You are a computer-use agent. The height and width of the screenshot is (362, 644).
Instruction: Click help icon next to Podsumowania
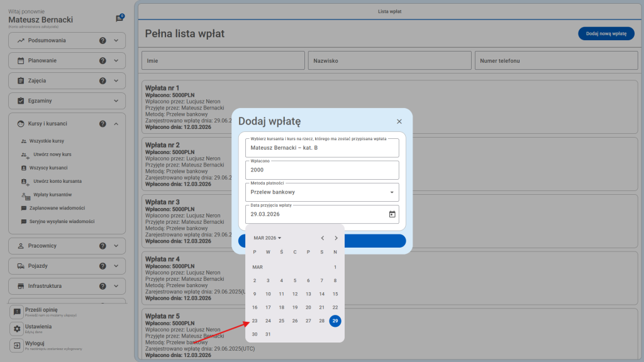(x=103, y=41)
